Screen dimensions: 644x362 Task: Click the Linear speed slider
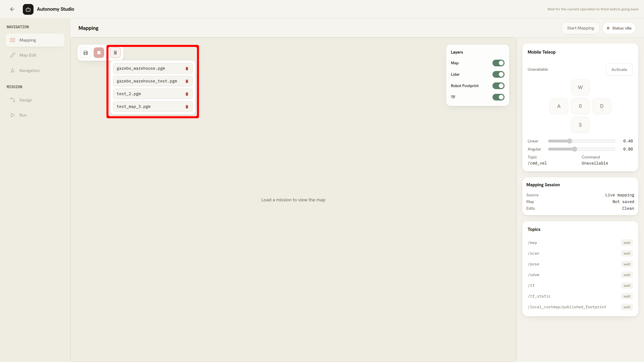(581, 141)
